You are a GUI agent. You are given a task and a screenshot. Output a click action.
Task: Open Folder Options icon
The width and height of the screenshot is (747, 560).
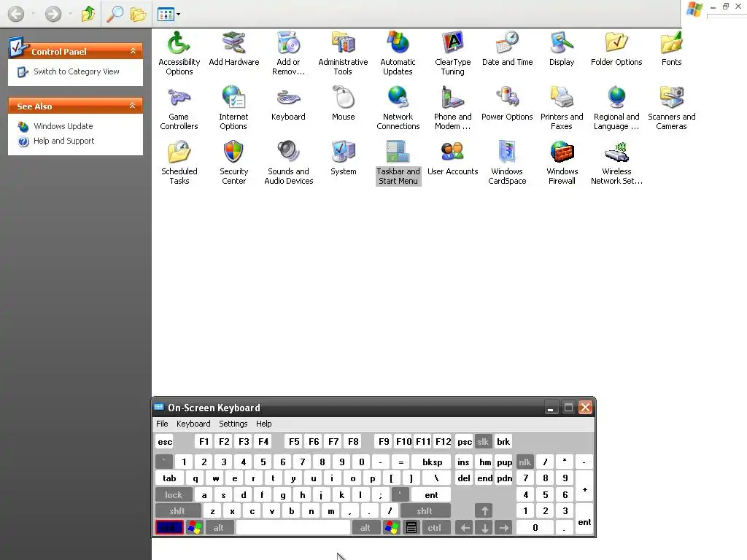point(616,49)
